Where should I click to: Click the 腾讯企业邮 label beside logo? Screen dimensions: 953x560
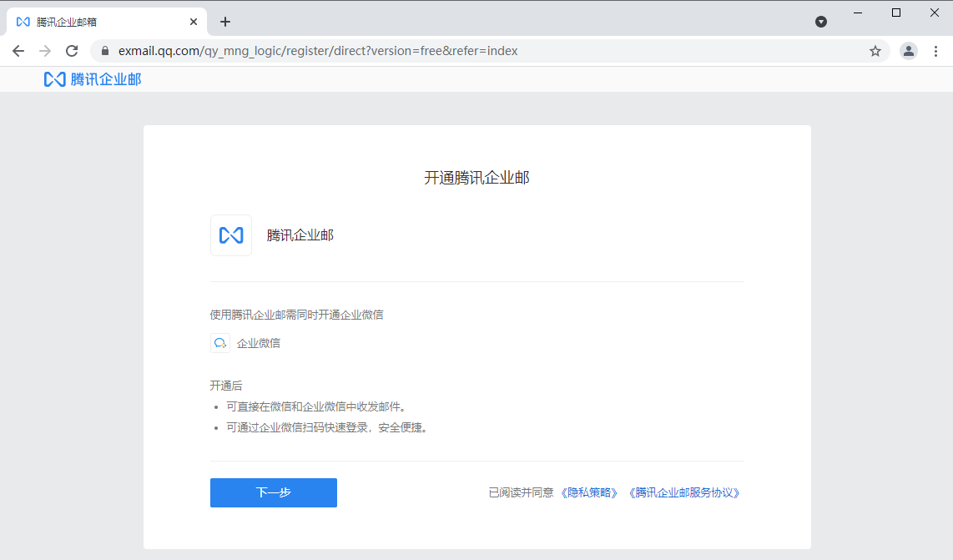[x=300, y=235]
